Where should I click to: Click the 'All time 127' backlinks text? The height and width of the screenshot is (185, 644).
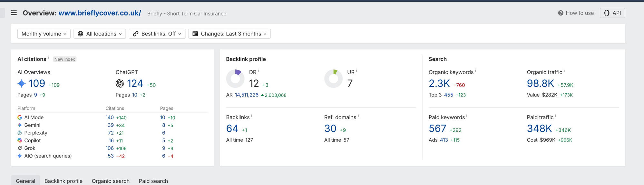coord(239,140)
